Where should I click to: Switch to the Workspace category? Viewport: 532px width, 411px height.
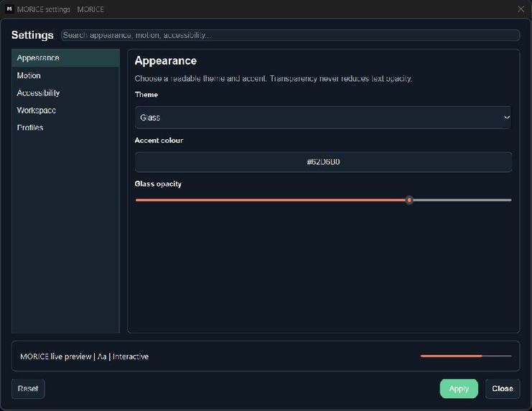tap(65, 110)
